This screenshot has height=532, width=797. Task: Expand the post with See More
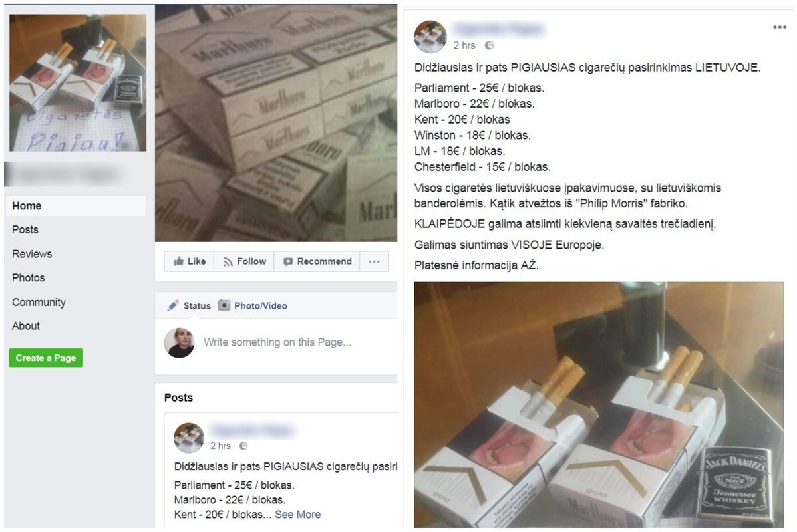pyautogui.click(x=297, y=514)
